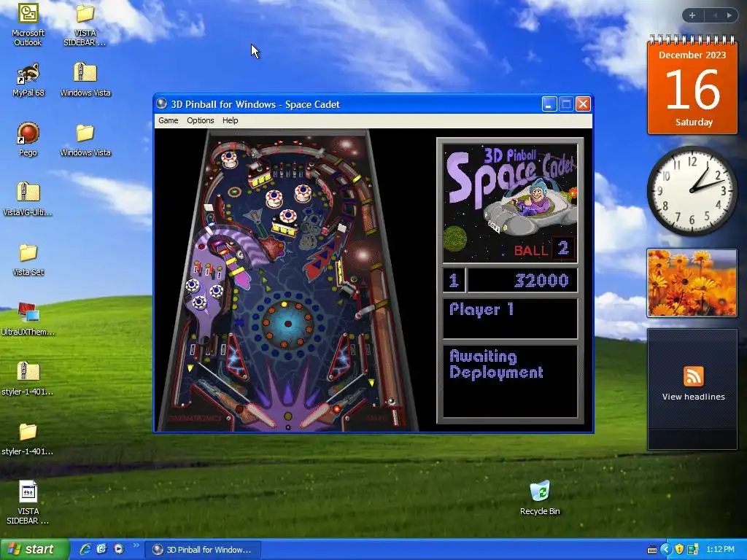Click the yellow security shield tray icon
The height and width of the screenshot is (560, 747).
[679, 550]
